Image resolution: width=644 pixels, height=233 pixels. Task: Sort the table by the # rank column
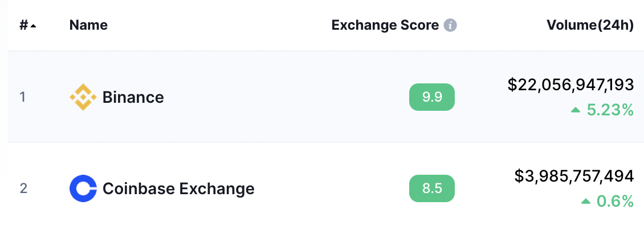tap(27, 26)
